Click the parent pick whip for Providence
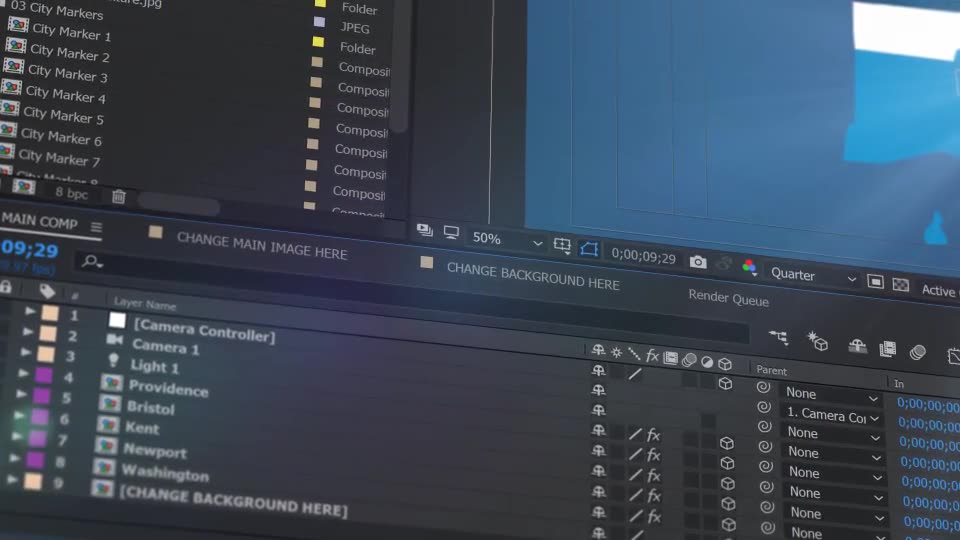 pos(765,446)
